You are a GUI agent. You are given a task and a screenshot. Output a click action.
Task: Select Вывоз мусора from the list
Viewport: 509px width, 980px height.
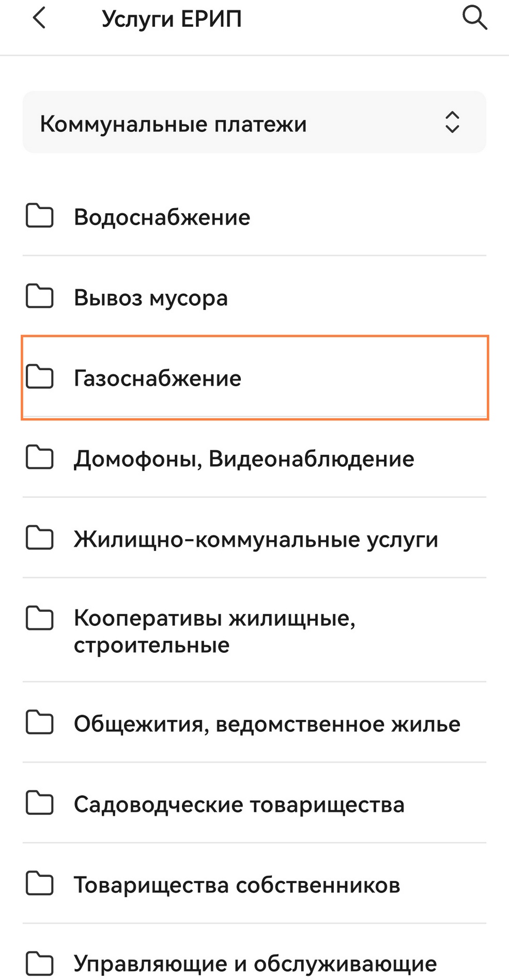150,298
